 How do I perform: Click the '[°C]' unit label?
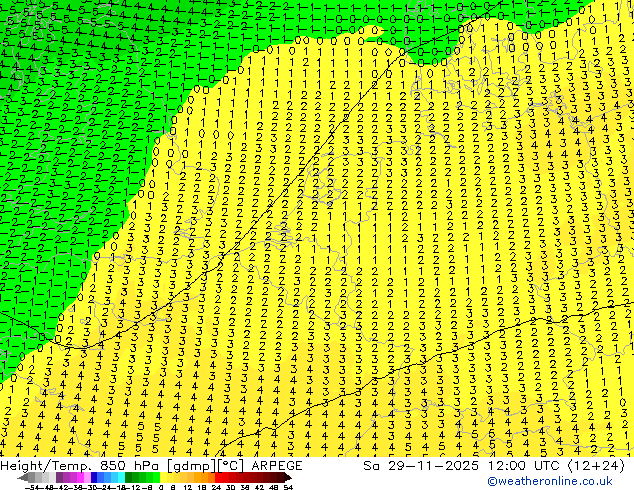click(x=230, y=466)
